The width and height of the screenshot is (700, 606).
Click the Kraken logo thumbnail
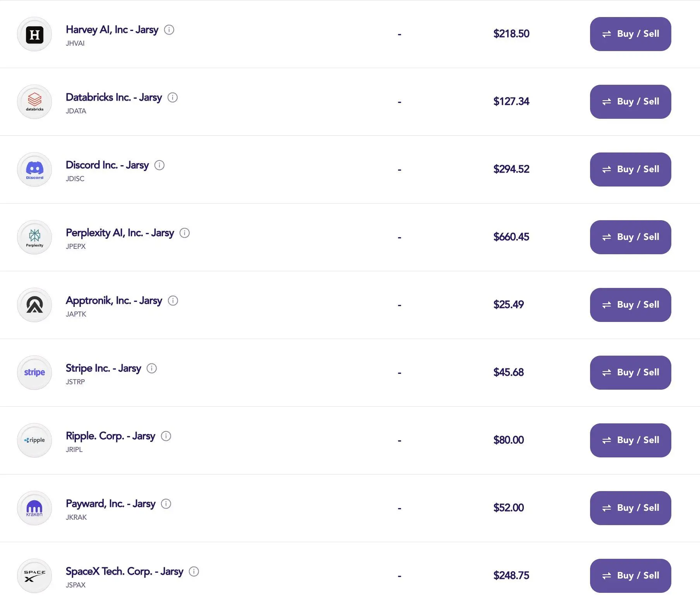pyautogui.click(x=34, y=508)
